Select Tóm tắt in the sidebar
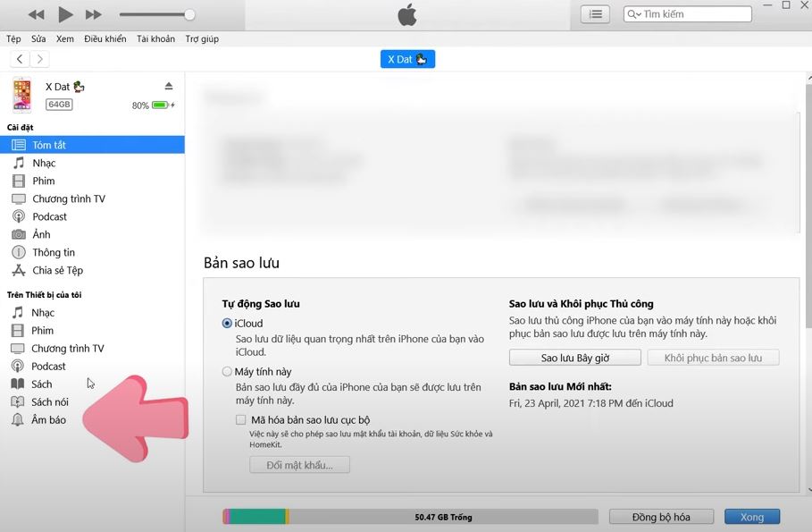 click(92, 145)
